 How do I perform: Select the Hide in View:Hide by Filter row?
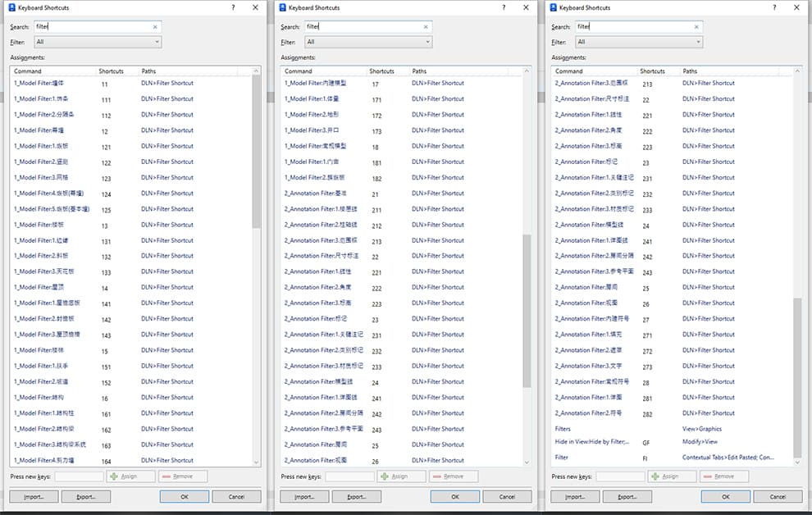[673, 442]
